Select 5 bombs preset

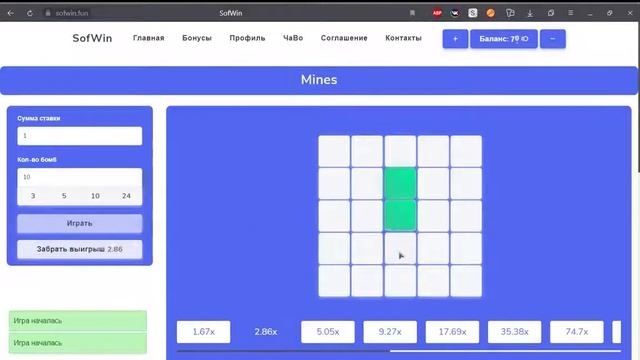click(x=64, y=196)
